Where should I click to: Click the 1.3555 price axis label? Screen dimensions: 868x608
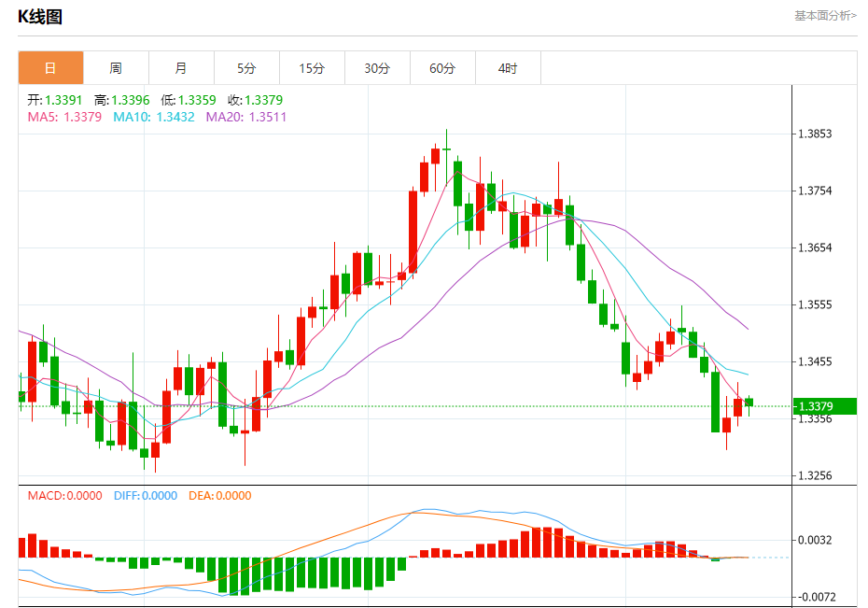(815, 304)
